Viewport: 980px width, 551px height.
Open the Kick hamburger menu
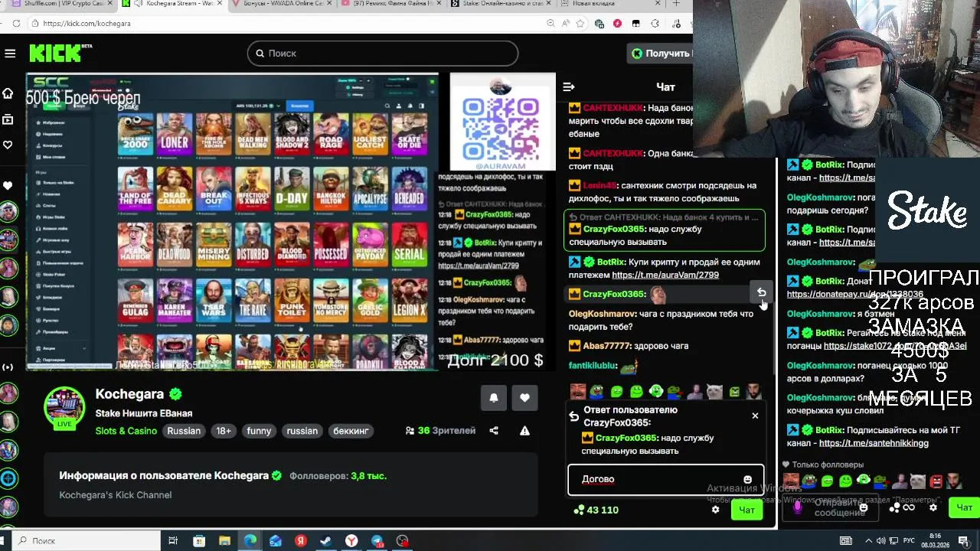click(x=10, y=54)
